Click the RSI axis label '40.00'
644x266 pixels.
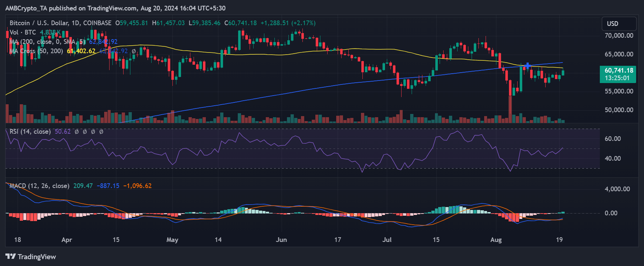coord(613,159)
